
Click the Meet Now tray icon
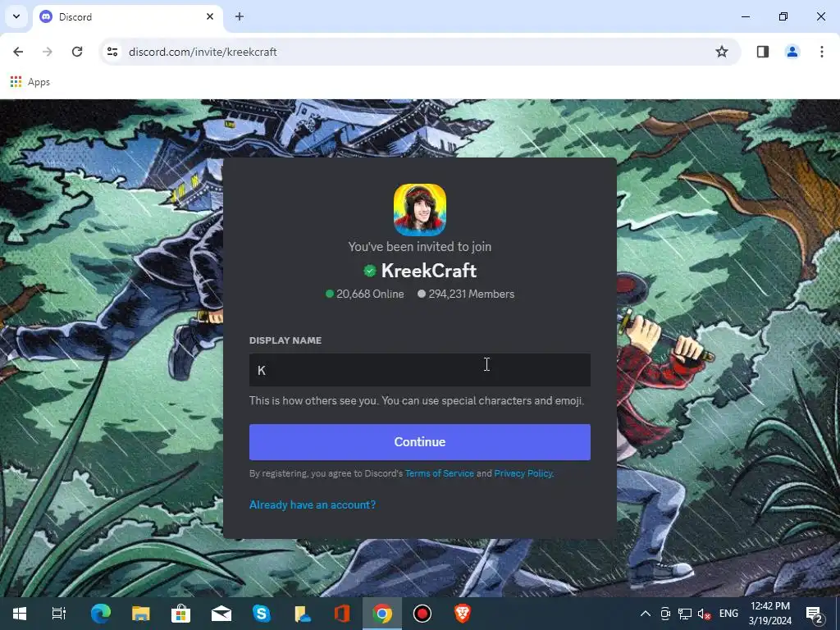pos(664,614)
